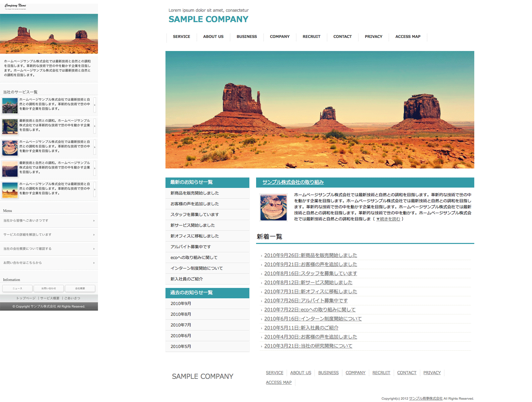Image resolution: width=532 pixels, height=402 pixels.
Task: Follow the 続きを読む read-more link
Action: (x=389, y=219)
